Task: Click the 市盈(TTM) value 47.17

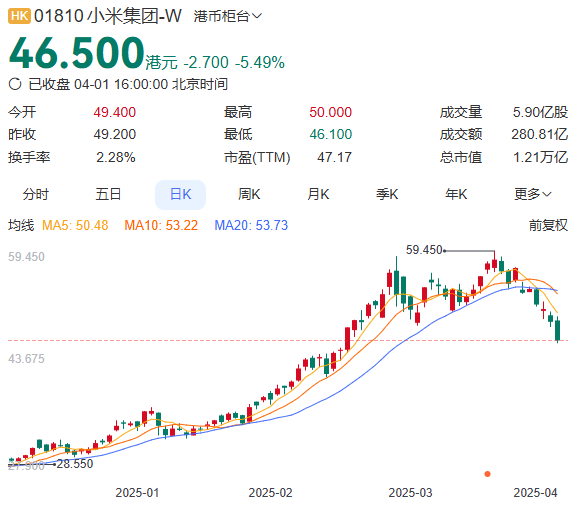Action: [x=335, y=157]
